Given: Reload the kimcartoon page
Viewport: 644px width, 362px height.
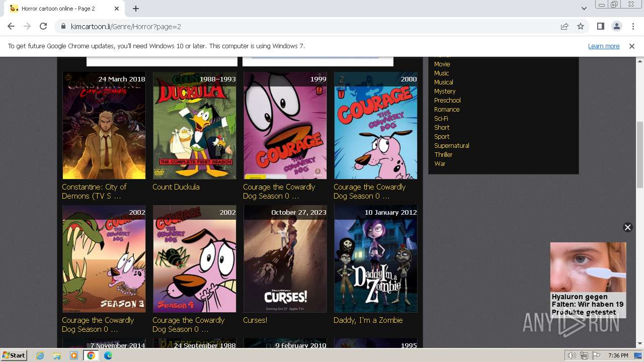Looking at the screenshot, I should tap(43, 26).
